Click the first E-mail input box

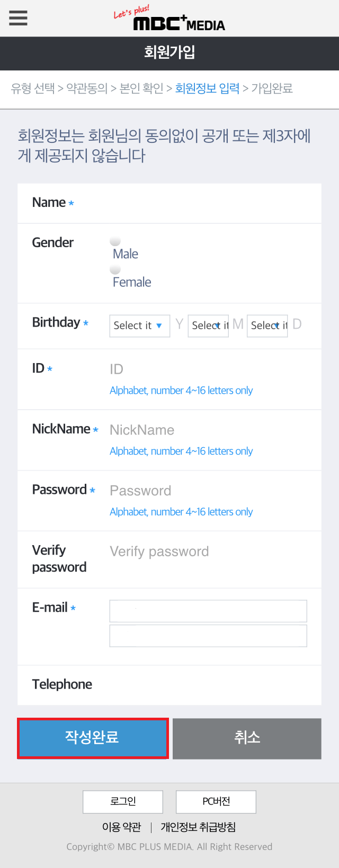tap(208, 611)
